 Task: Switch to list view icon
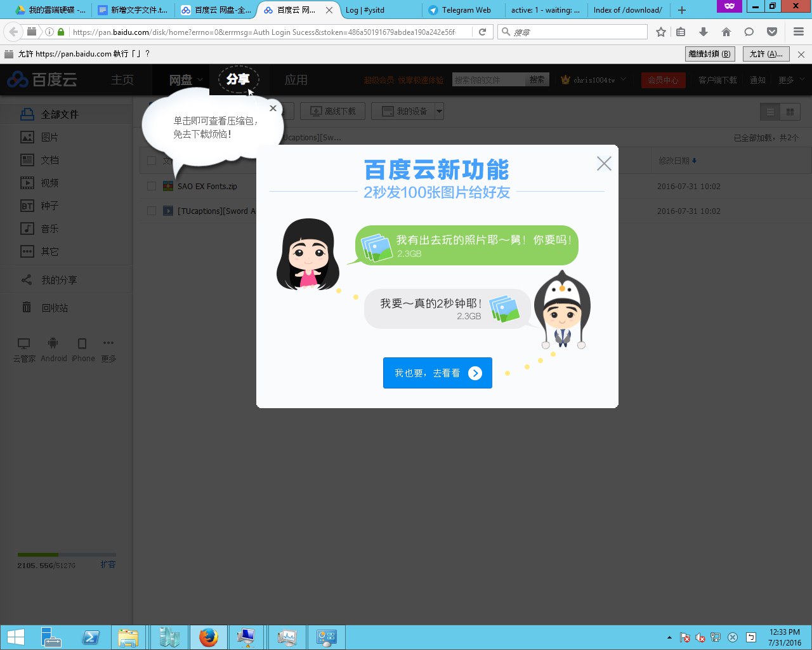click(770, 112)
